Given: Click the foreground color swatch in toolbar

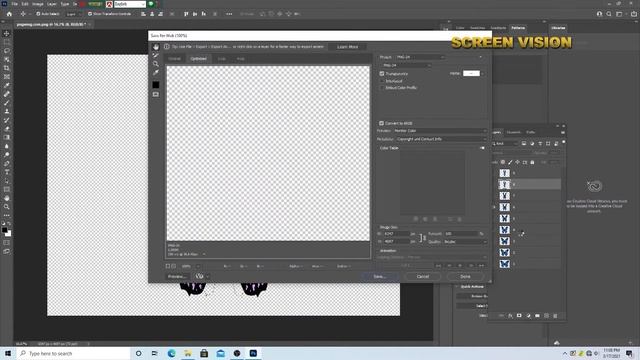Looking at the screenshot, I should point(4,230).
